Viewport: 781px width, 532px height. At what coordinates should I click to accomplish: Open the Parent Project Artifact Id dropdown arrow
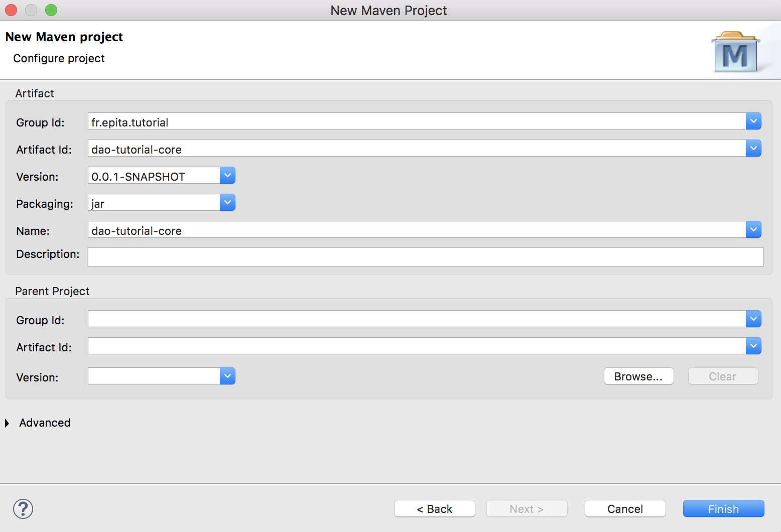point(753,346)
